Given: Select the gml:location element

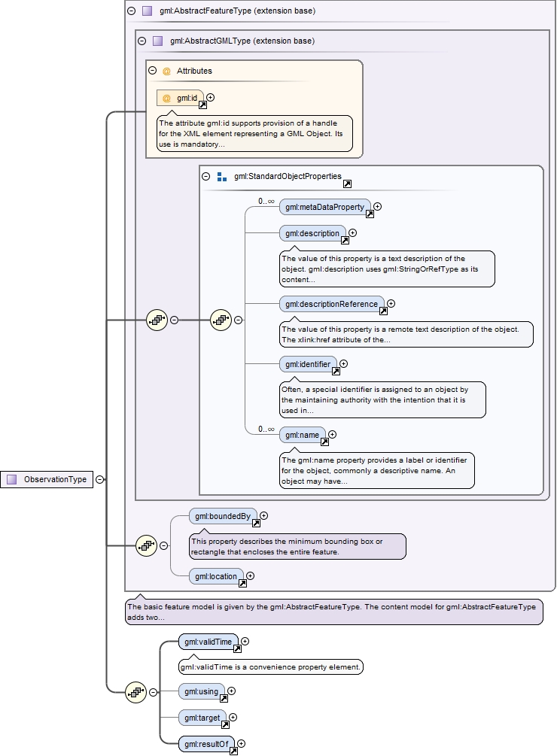Looking at the screenshot, I should click(x=216, y=576).
